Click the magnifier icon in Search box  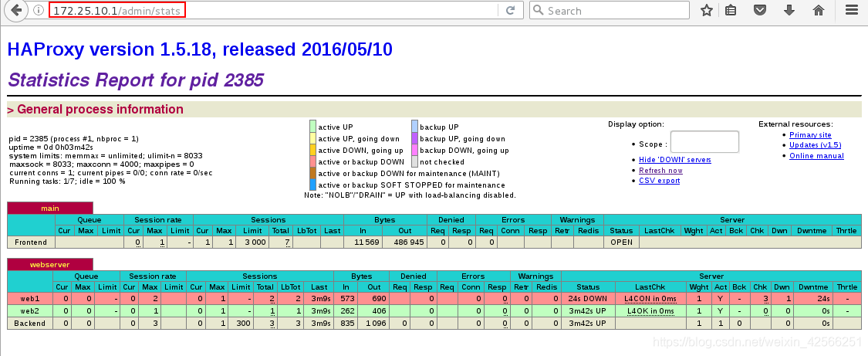click(x=539, y=11)
